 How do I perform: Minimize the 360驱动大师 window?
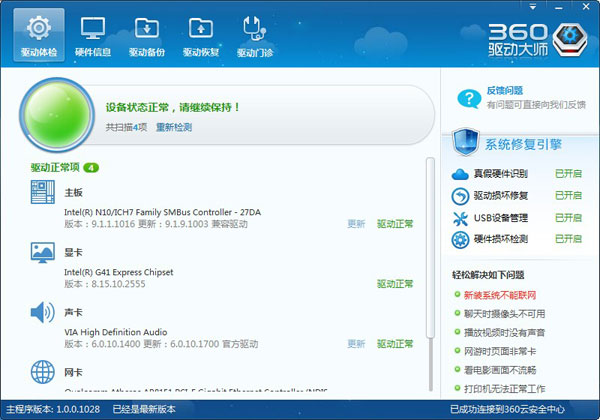pos(559,7)
